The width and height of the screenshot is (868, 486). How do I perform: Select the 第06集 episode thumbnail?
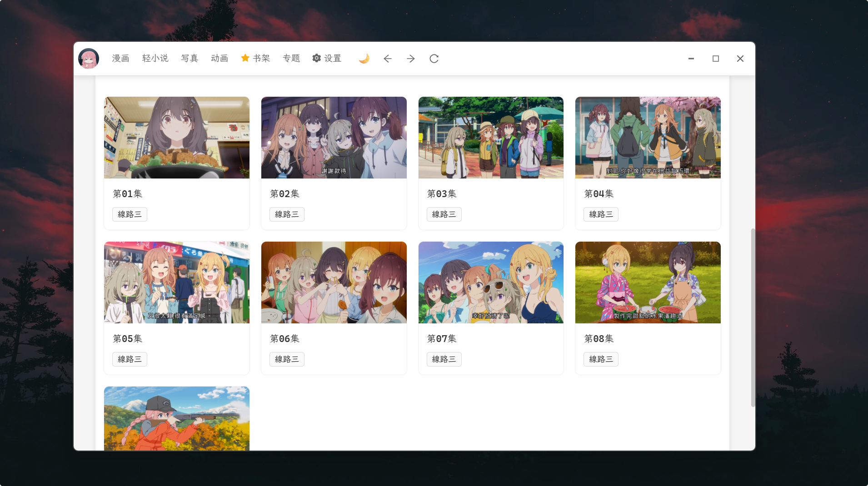point(334,283)
